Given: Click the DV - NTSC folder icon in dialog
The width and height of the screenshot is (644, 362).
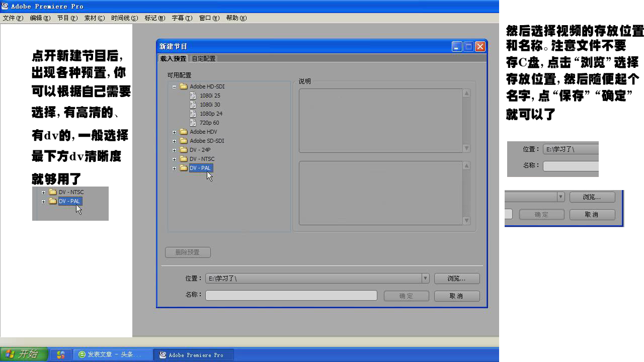Looking at the screenshot, I should coord(184,159).
